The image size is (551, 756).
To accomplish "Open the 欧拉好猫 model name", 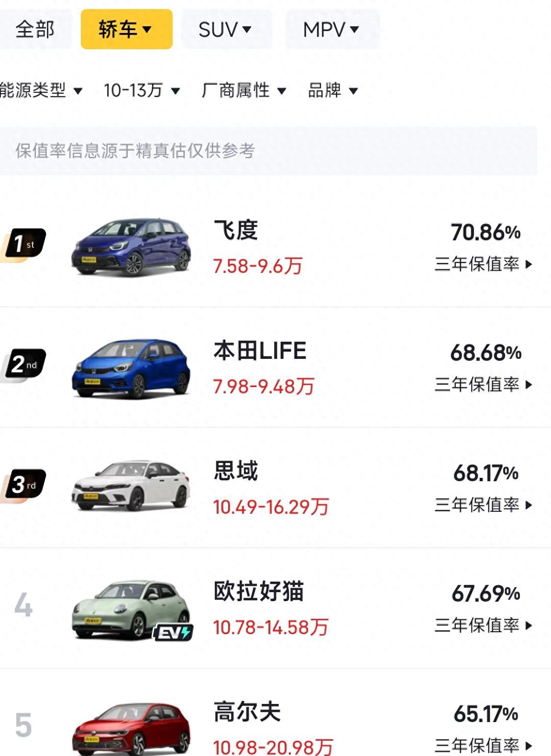I will pyautogui.click(x=259, y=591).
